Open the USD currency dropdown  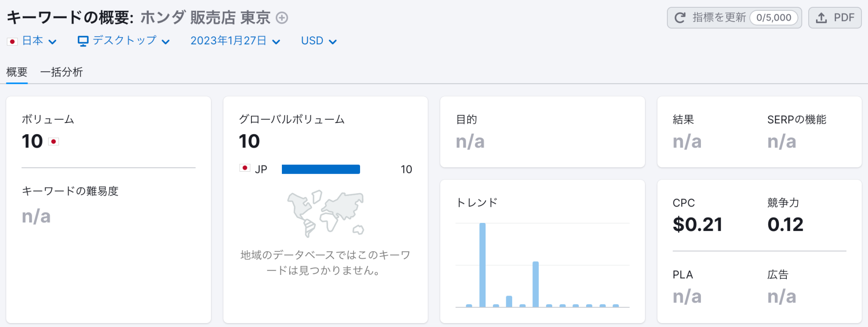318,41
